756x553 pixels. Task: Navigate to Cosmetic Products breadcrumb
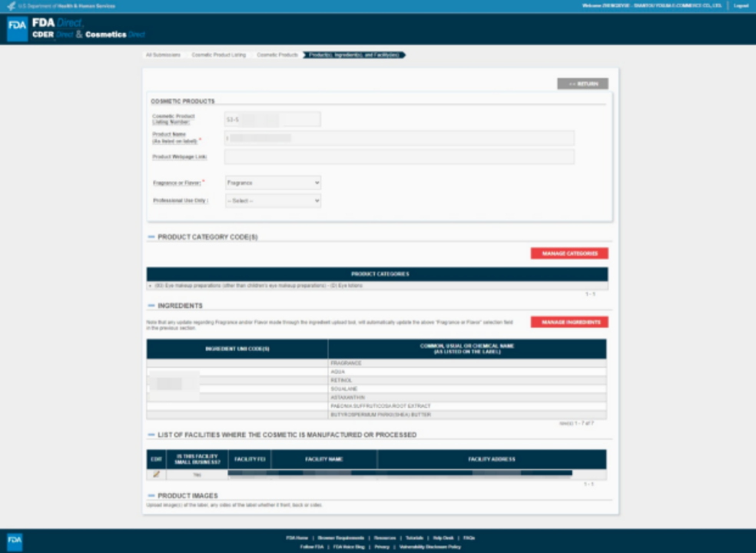pos(277,55)
